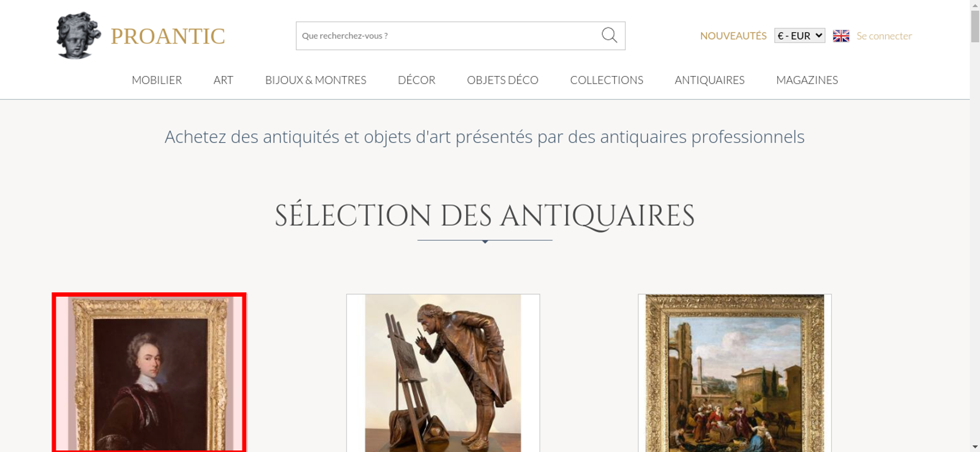980x452 pixels.
Task: Focus the 'Que recherchez-vous ?' search field
Action: (x=448, y=36)
